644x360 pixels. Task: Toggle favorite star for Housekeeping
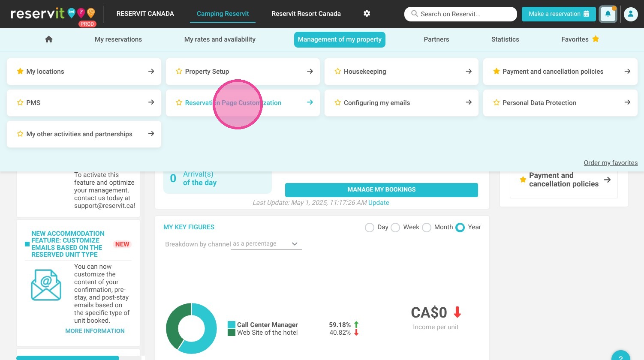(337, 71)
